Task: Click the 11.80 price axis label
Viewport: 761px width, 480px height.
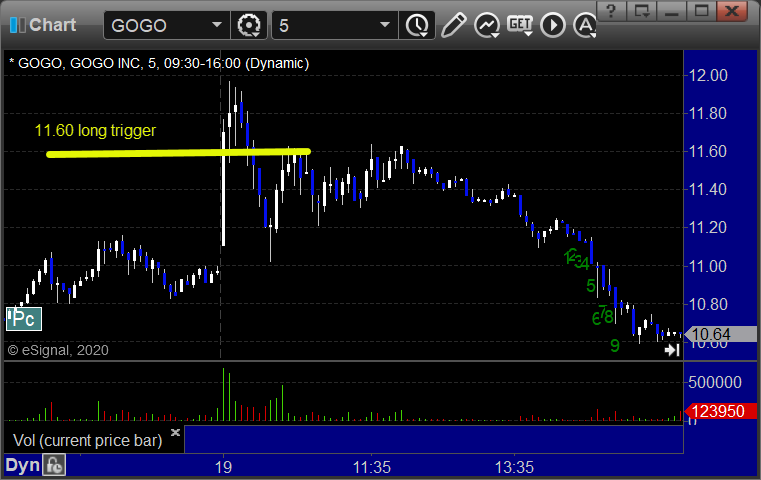Action: coord(708,113)
